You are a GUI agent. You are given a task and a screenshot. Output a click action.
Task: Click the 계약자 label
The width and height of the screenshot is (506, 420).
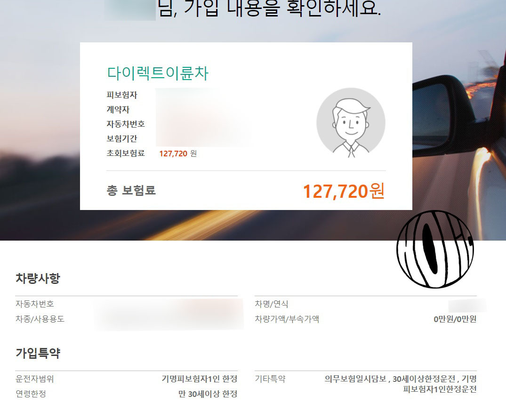pos(118,109)
